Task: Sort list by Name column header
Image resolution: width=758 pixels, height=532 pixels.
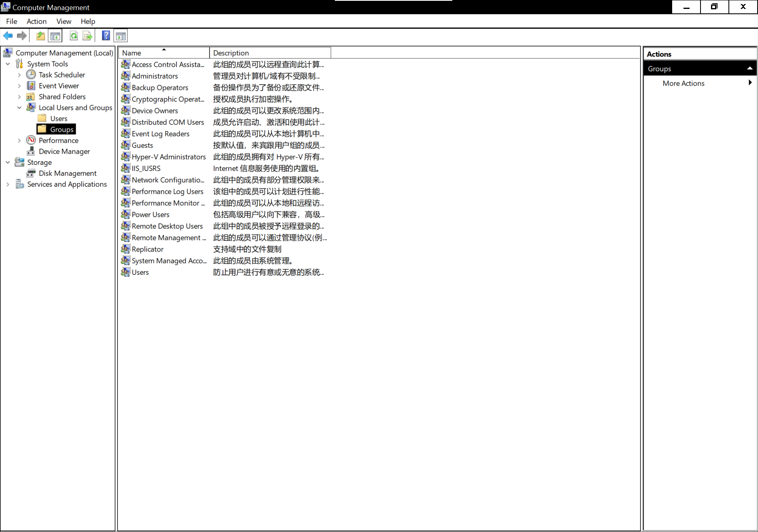Action: pyautogui.click(x=164, y=53)
